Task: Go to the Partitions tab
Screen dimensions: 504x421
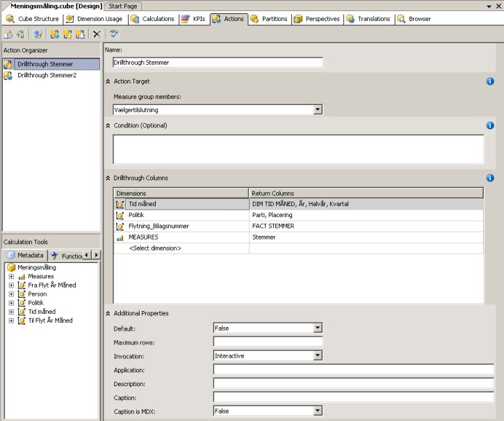Action: tap(269, 19)
